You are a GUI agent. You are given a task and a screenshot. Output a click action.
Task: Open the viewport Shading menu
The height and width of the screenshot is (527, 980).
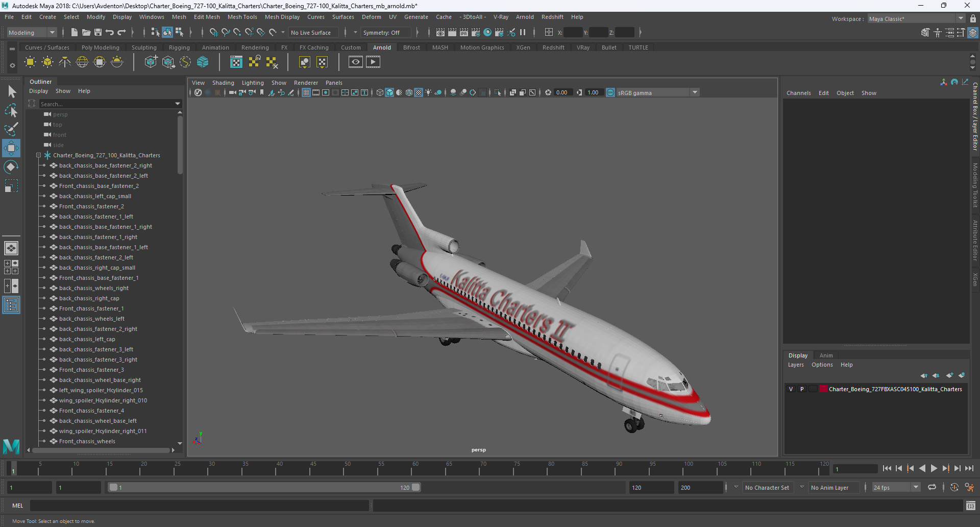click(x=223, y=83)
